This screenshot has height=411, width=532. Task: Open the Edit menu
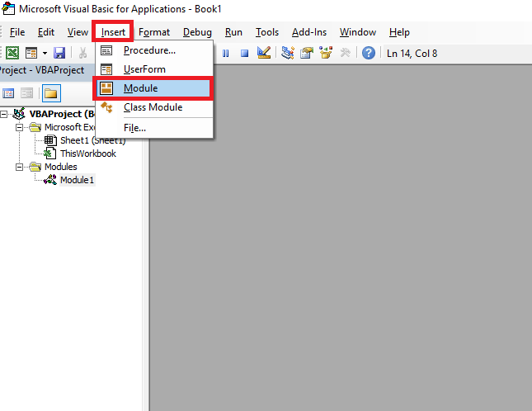tap(46, 32)
